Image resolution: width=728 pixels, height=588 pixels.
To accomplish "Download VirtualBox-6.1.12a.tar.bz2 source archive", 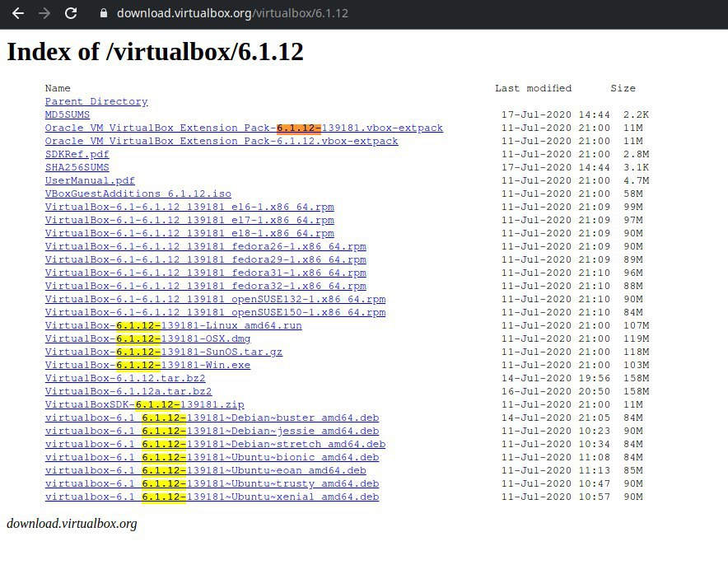I will 128,391.
